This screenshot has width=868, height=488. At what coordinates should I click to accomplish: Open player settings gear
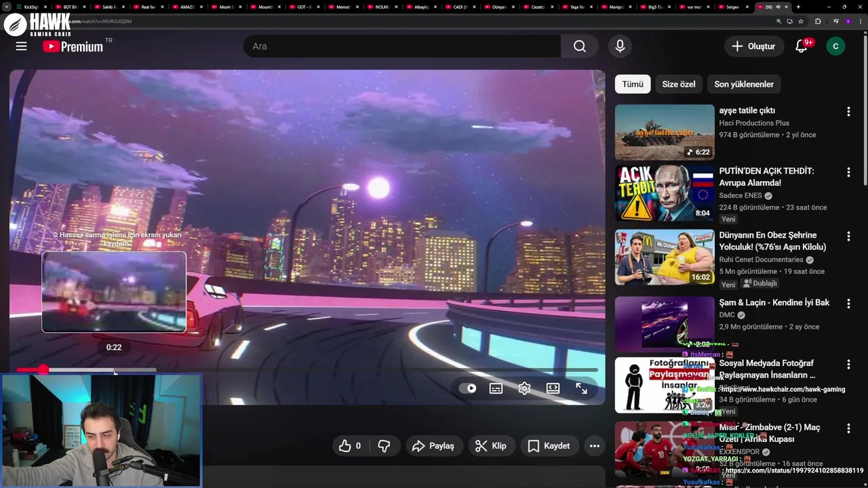coord(524,388)
